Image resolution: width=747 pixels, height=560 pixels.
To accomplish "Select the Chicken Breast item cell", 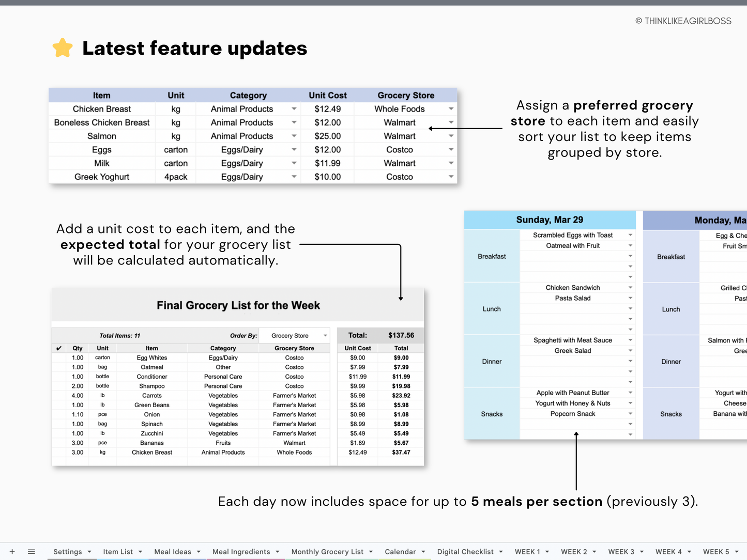I will [102, 109].
